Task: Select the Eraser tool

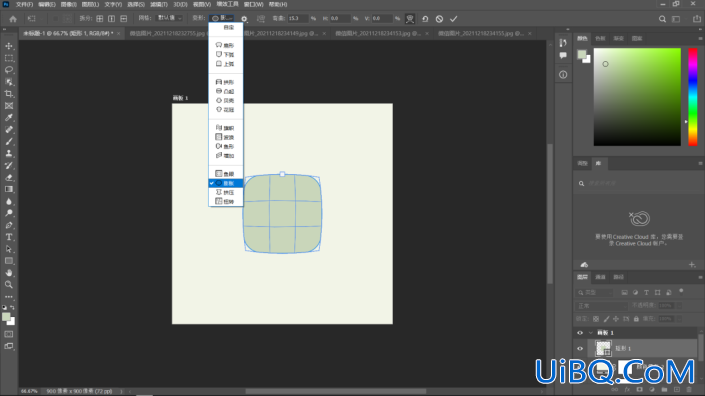Action: [x=9, y=178]
